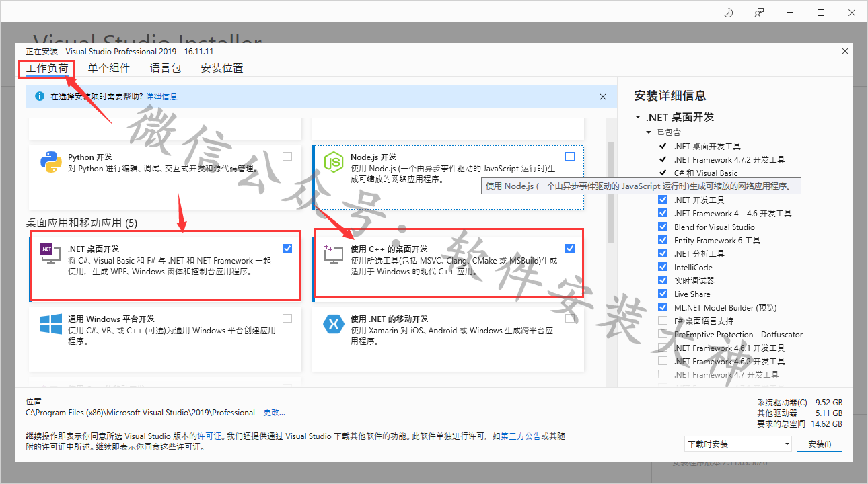Uncheck 实时调试器 component
The height and width of the screenshot is (484, 868).
[663, 280]
